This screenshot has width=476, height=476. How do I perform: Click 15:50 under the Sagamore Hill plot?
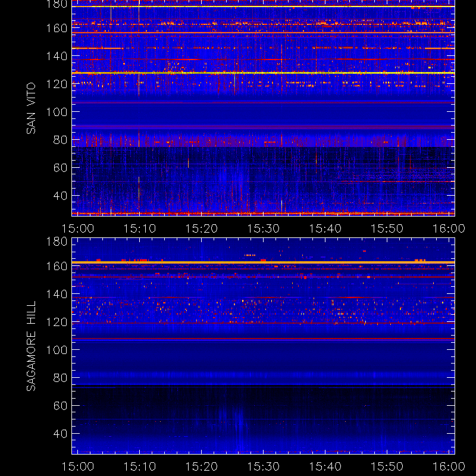coord(387,466)
